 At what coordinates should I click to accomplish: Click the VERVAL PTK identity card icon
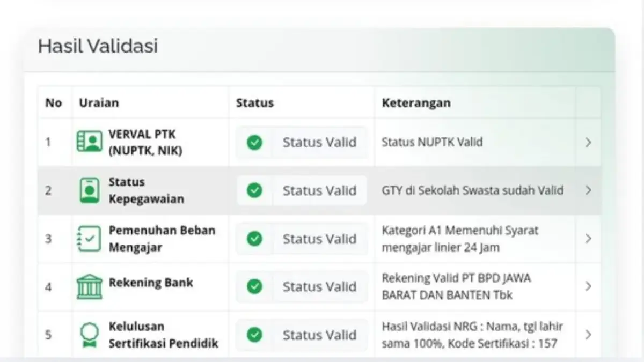pyautogui.click(x=90, y=142)
